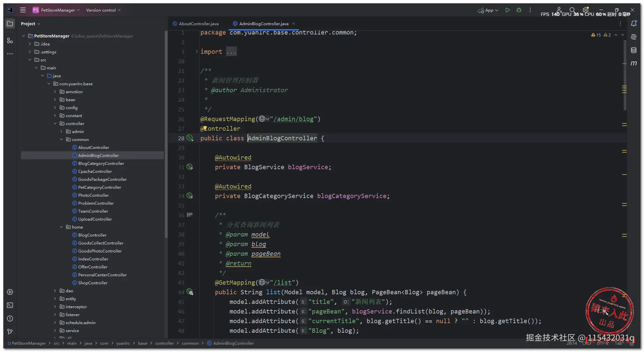Screen dimensions: 644x352
Task: Expand the dao package
Action: (55, 291)
